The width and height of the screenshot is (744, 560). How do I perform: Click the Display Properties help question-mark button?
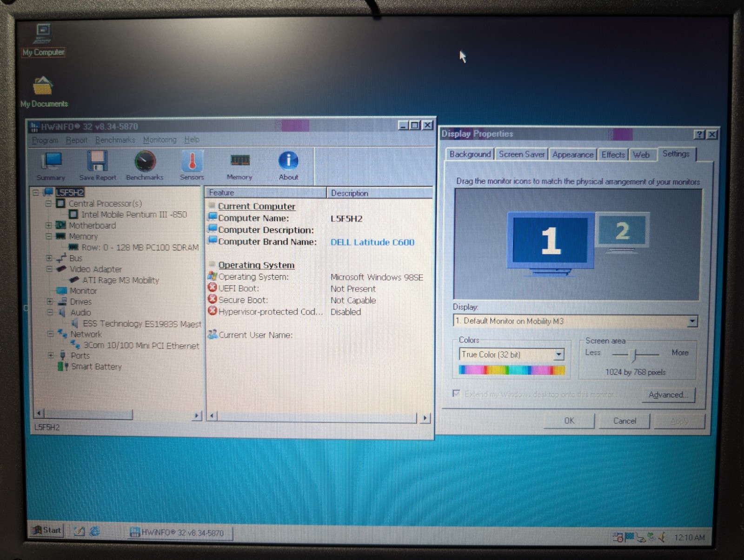point(699,134)
